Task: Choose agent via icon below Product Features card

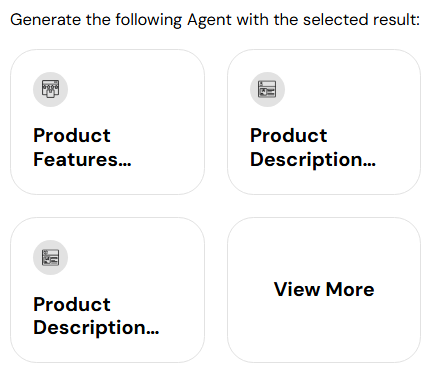Action: click(x=50, y=257)
